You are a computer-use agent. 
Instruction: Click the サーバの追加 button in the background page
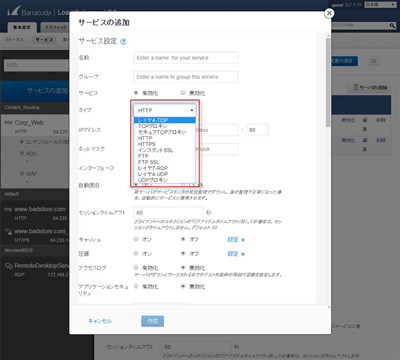point(370,87)
